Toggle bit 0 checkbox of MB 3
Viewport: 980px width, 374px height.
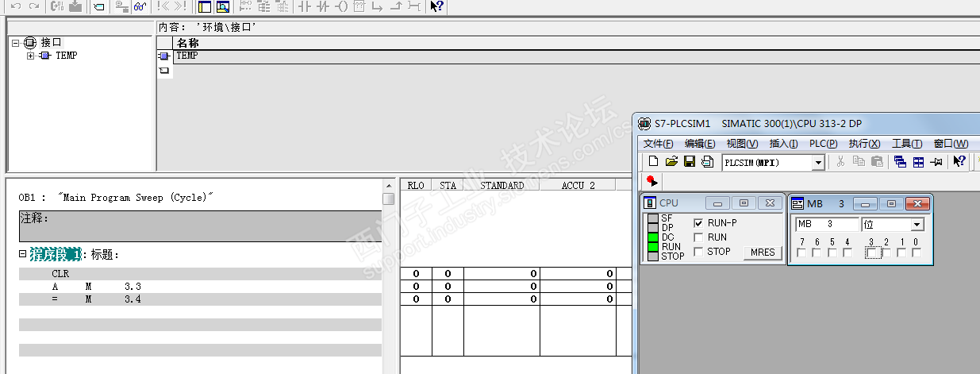tap(917, 253)
